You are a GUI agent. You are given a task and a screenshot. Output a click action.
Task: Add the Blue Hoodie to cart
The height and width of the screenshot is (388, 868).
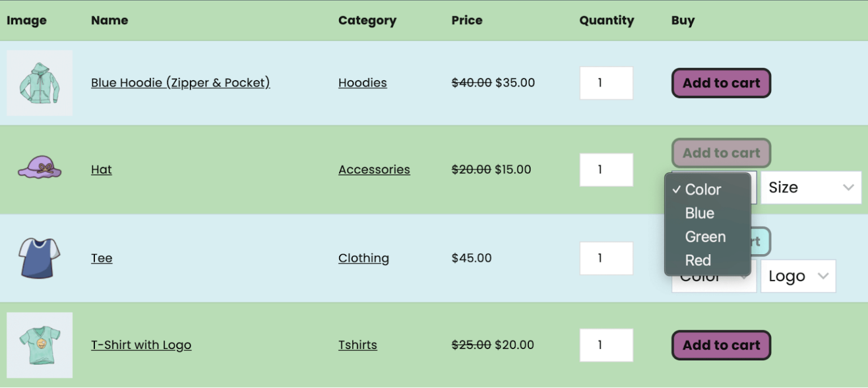click(721, 83)
